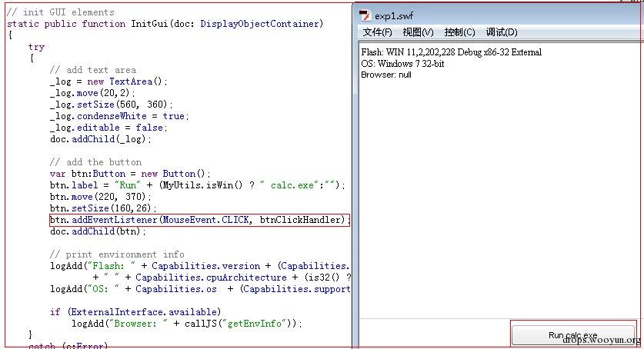
Task: Click the ExternalInterface.available if statement
Action: pos(135,312)
